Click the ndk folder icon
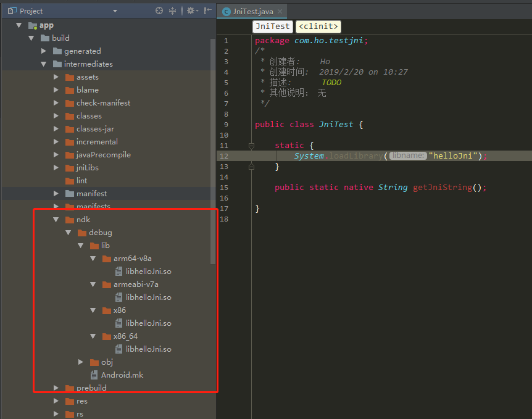The width and height of the screenshot is (532, 419). 70,220
